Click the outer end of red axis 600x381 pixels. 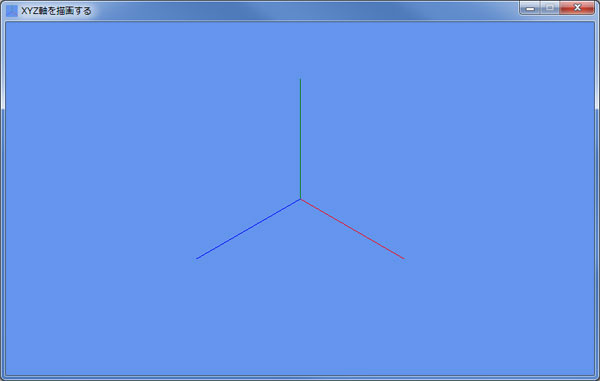point(404,259)
